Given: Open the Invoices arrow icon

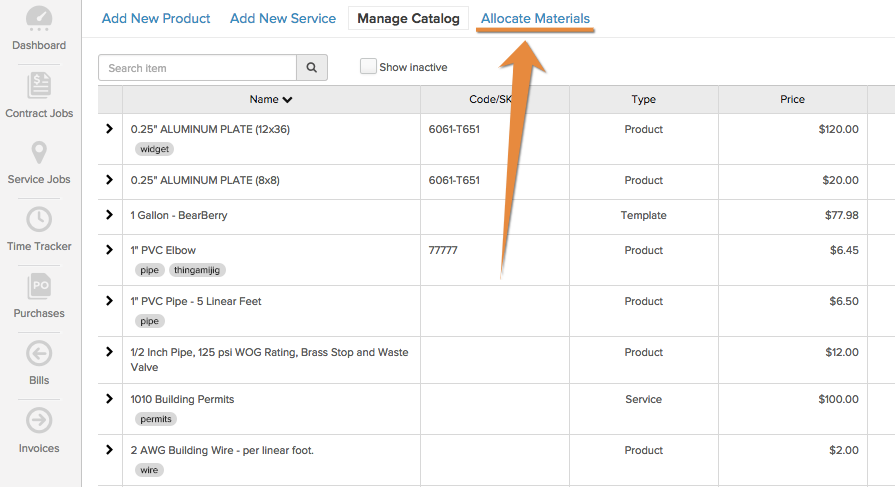Looking at the screenshot, I should [39, 421].
